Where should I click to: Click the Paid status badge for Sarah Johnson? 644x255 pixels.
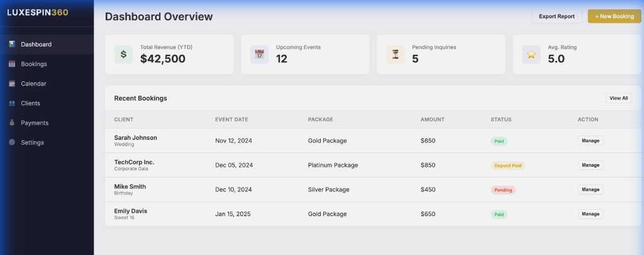click(x=499, y=141)
